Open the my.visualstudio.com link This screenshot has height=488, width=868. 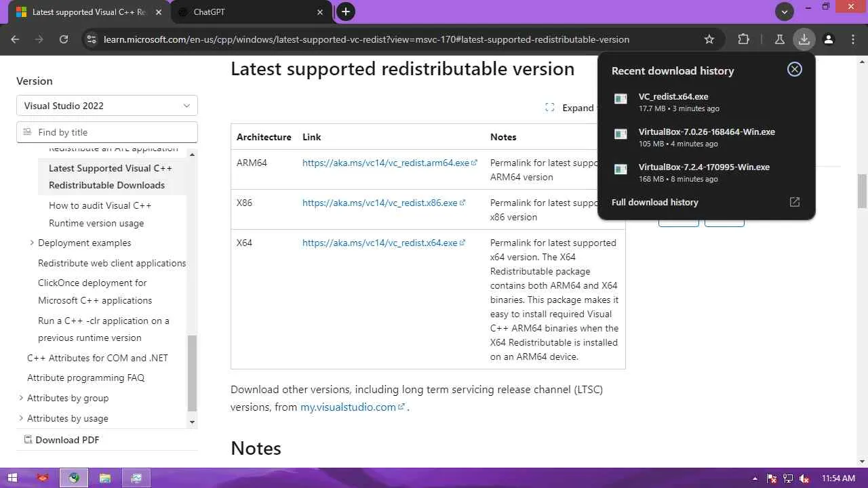pyautogui.click(x=353, y=407)
